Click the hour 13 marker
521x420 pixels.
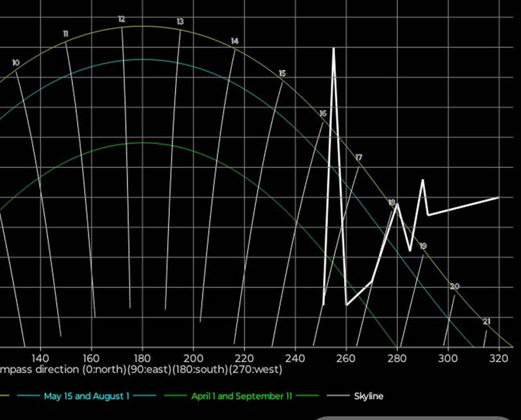pyautogui.click(x=180, y=22)
